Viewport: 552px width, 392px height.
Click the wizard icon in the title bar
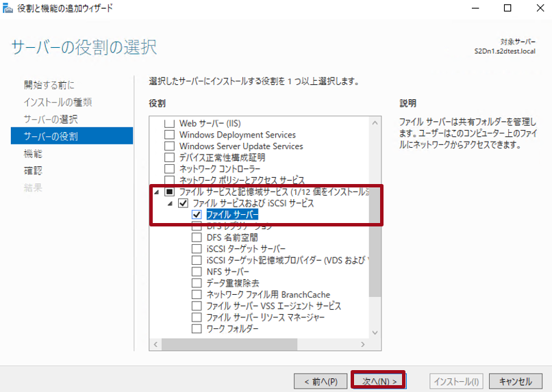point(8,8)
